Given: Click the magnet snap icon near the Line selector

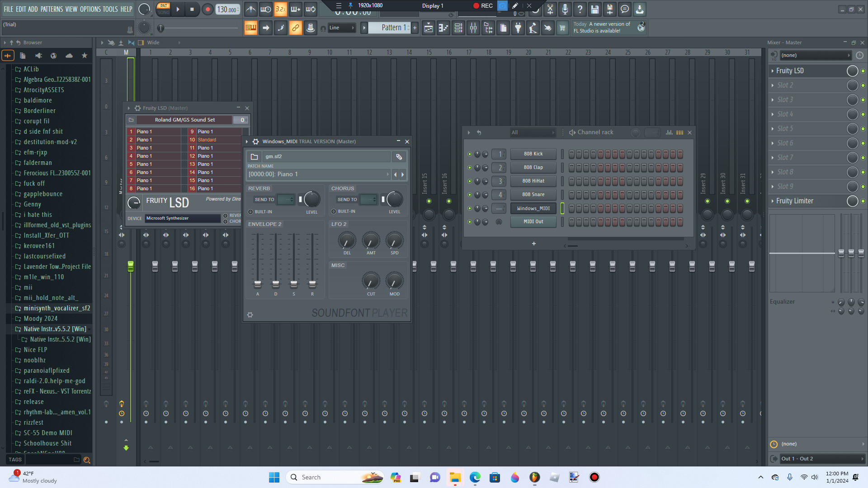Looking at the screenshot, I should [x=324, y=28].
